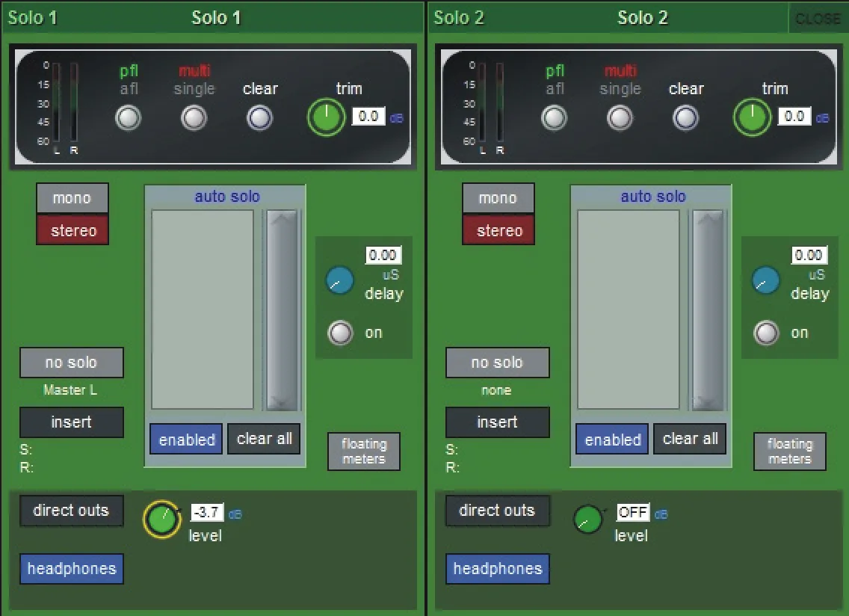Toggle the Solo 1 pfl/afl button
This screenshot has width=849, height=616.
(129, 118)
